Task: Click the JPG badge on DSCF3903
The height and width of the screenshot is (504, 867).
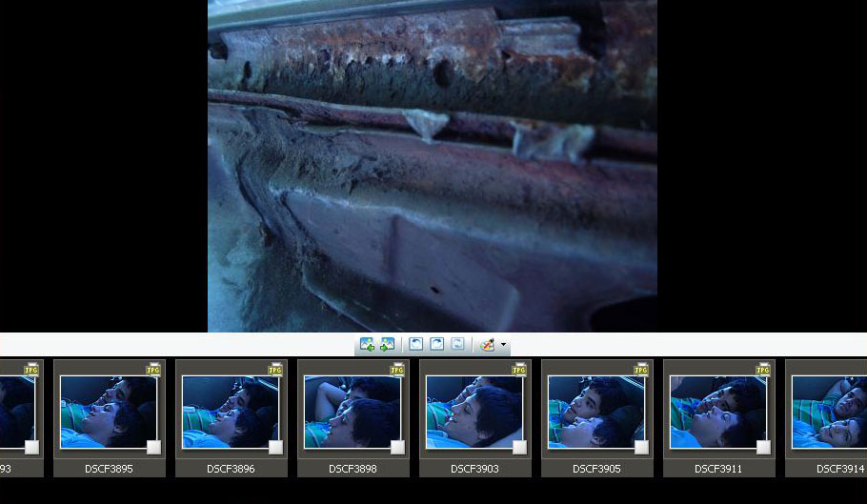Action: click(x=519, y=370)
